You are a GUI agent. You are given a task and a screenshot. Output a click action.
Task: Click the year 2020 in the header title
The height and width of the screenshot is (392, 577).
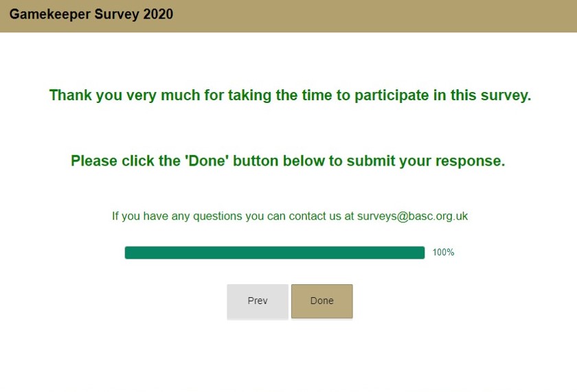158,14
